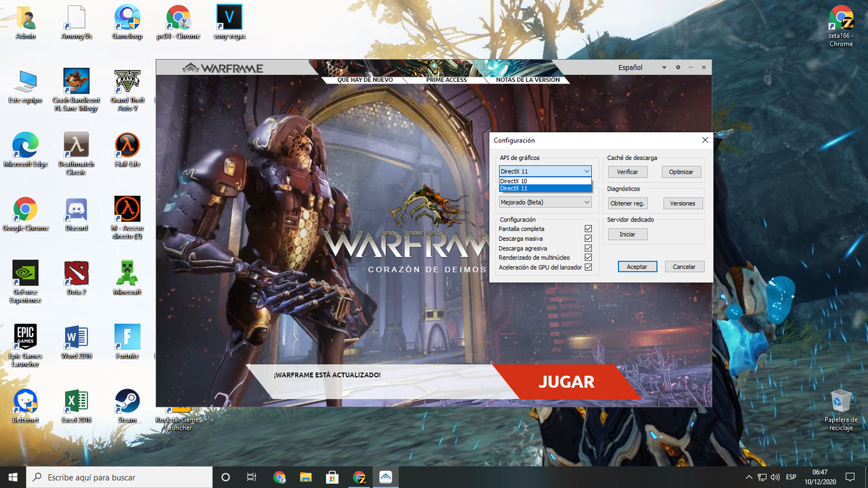Screen dimensions: 868x488
Task: Open the Español language dropdown in launcher
Action: (642, 68)
